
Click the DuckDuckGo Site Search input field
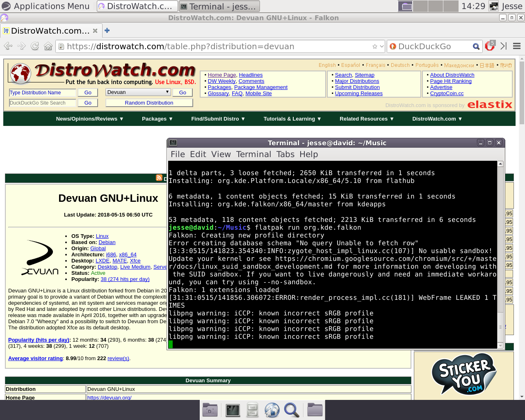click(x=42, y=103)
